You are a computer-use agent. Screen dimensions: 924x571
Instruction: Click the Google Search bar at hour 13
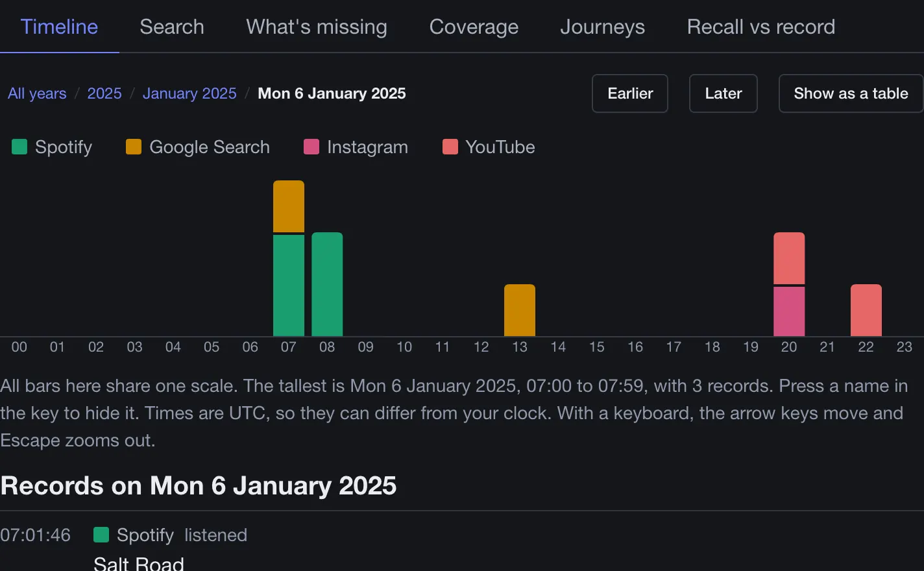tap(520, 310)
